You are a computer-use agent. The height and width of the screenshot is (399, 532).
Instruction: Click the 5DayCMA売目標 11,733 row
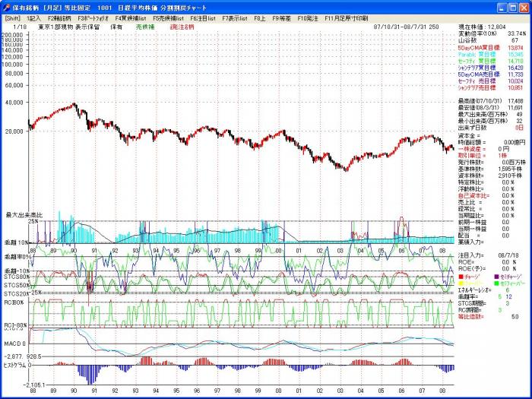pyautogui.click(x=491, y=74)
